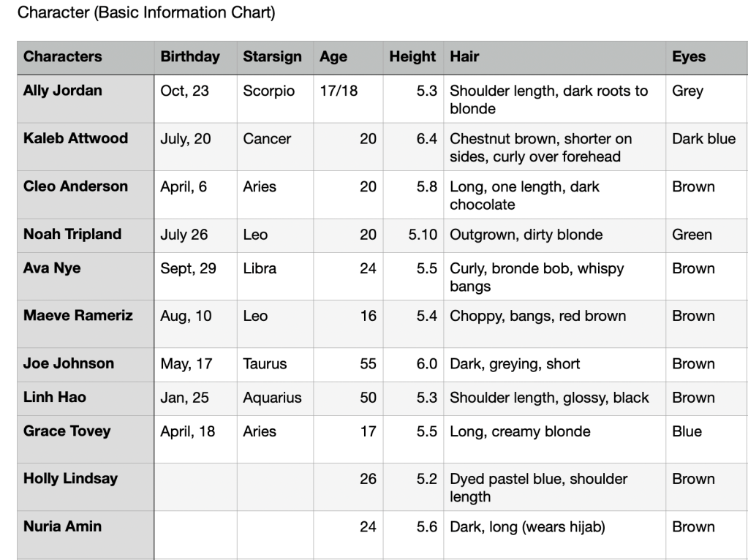Select Cleo Anderson's birthday cell April, 6
Image resolution: width=748 pixels, height=560 pixels.
184,186
